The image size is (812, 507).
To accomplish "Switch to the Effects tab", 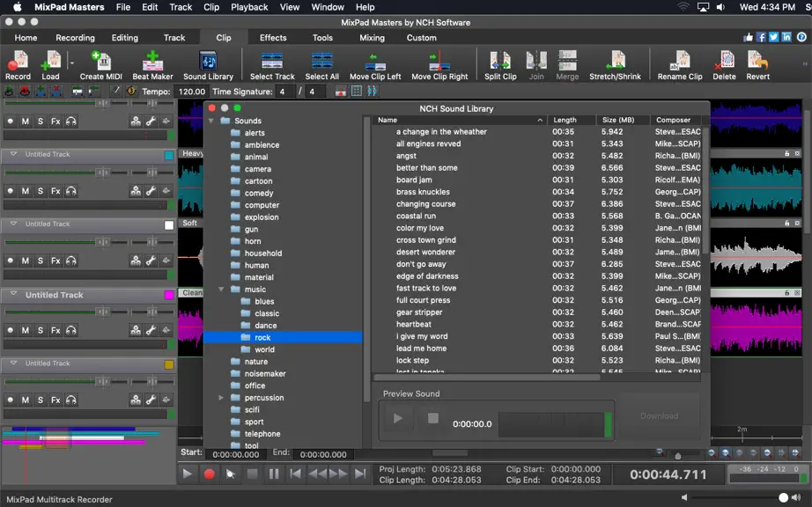I will coord(273,38).
